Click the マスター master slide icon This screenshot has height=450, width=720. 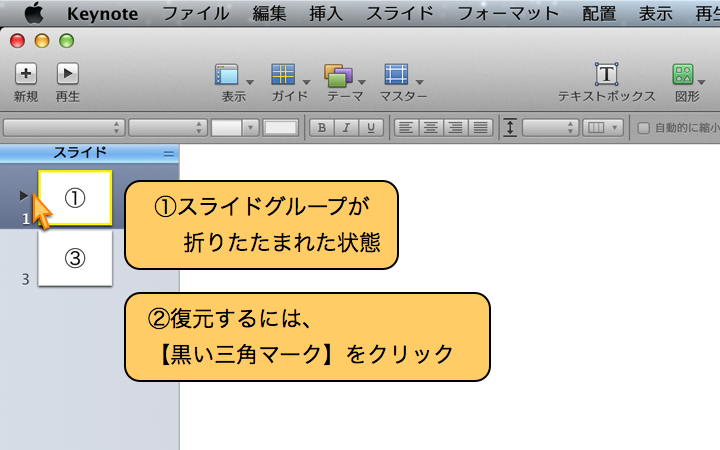[x=396, y=74]
